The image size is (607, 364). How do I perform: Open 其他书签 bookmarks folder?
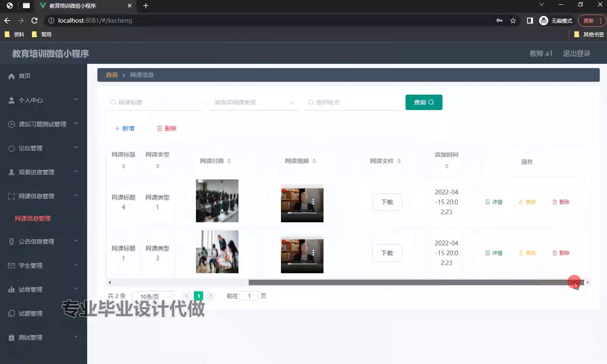589,35
